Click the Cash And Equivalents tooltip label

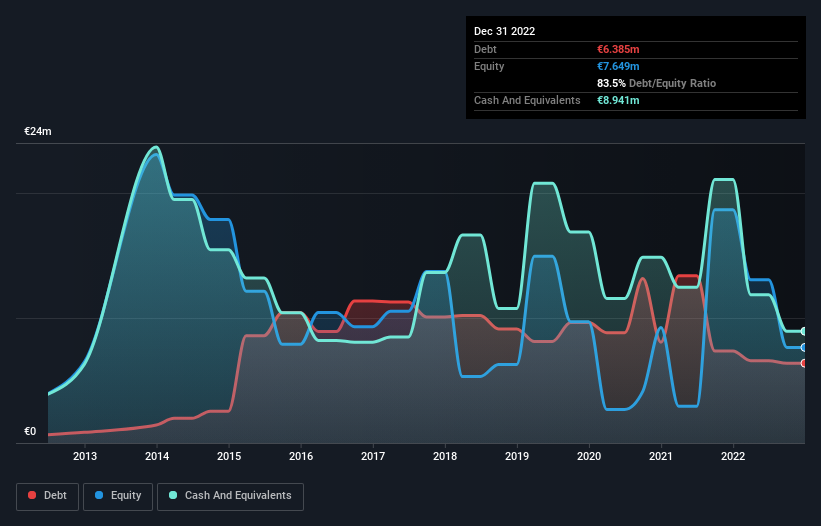(527, 100)
